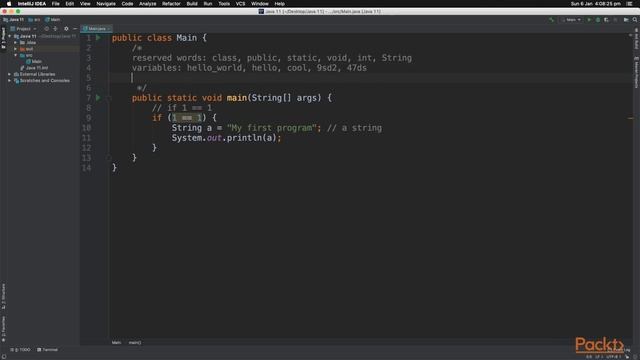The width and height of the screenshot is (640, 360).
Task: Open the Navigate menu
Action: 106,4
